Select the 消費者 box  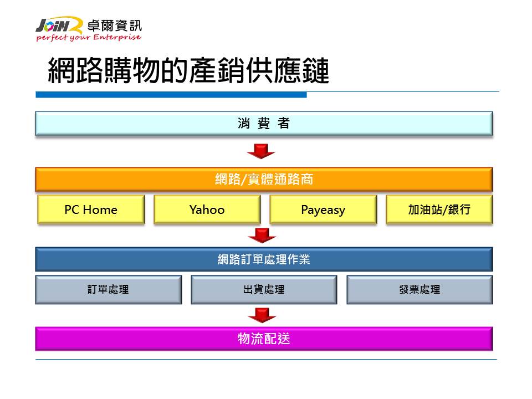pos(264,123)
